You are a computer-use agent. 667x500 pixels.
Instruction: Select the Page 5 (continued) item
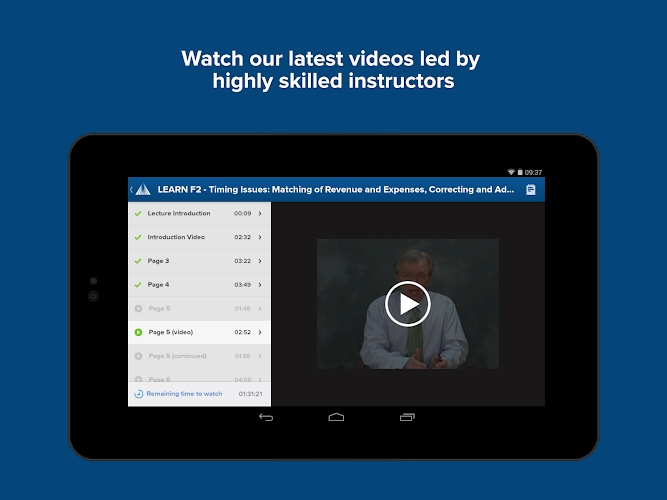[199, 356]
